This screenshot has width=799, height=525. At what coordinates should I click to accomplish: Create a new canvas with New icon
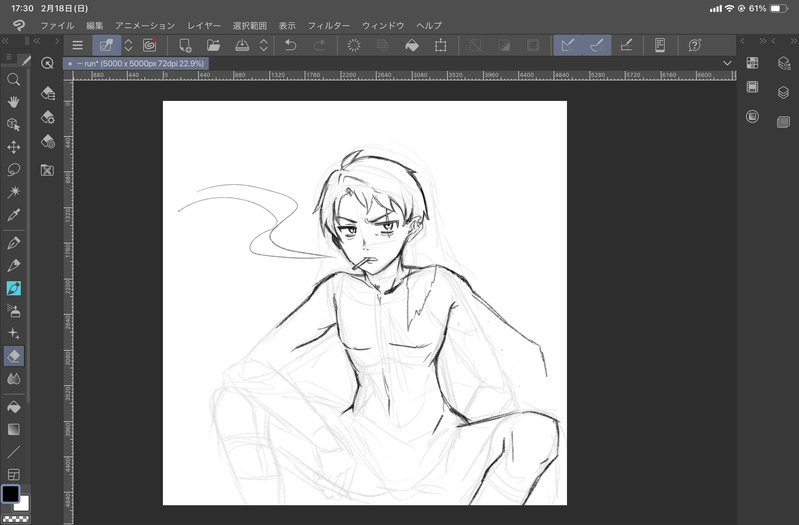185,45
